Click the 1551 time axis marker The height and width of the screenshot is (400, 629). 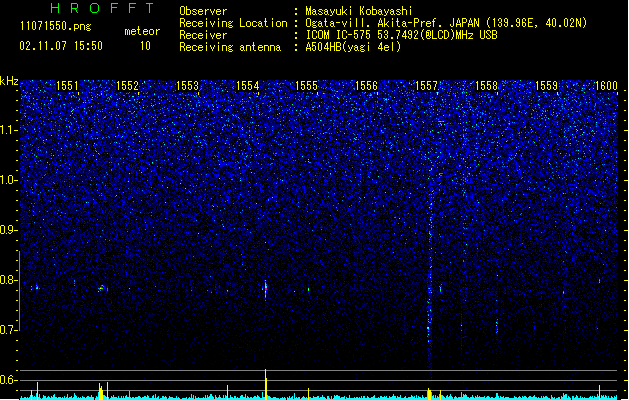[67, 85]
